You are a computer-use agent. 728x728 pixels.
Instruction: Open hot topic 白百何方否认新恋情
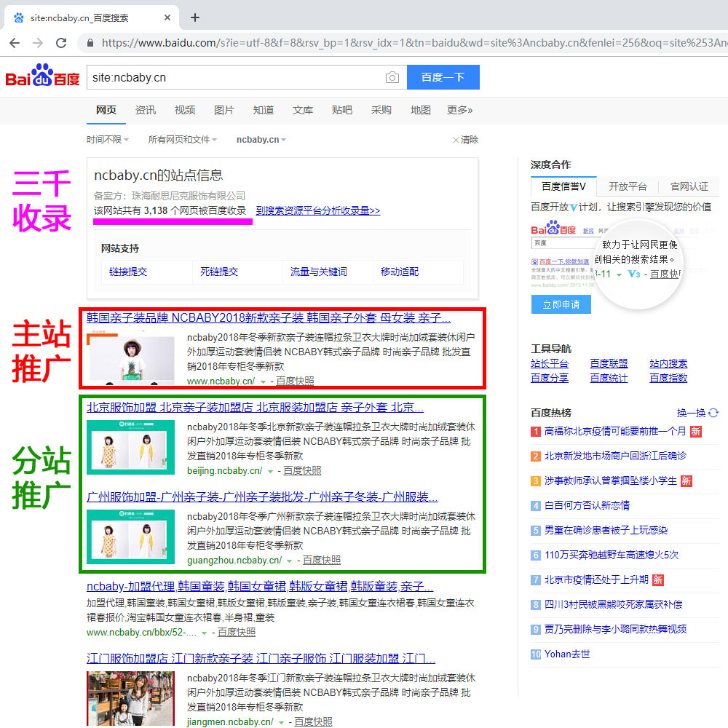click(587, 506)
